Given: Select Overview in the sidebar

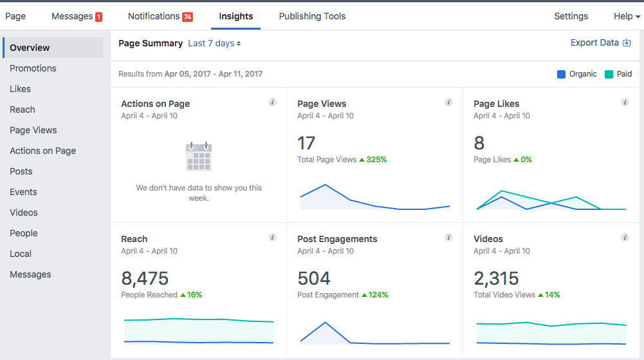Looking at the screenshot, I should pos(53,48).
